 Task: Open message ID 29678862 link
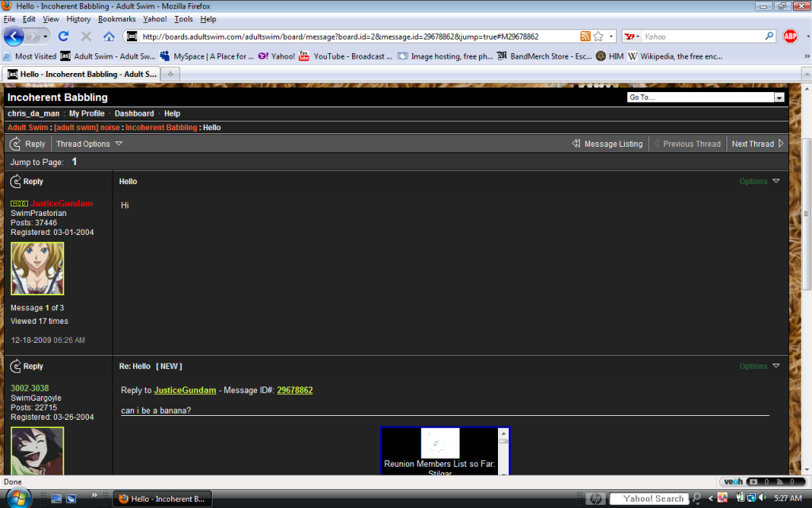click(295, 391)
